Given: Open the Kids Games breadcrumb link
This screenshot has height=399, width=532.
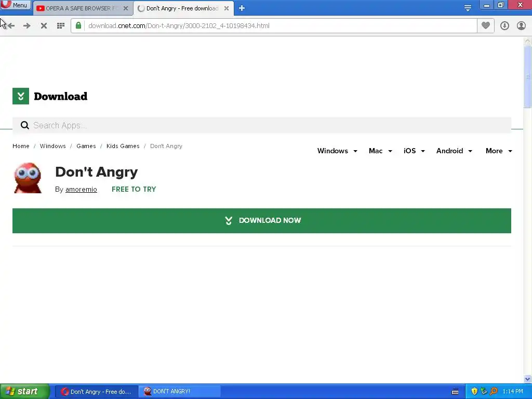Looking at the screenshot, I should 123,146.
